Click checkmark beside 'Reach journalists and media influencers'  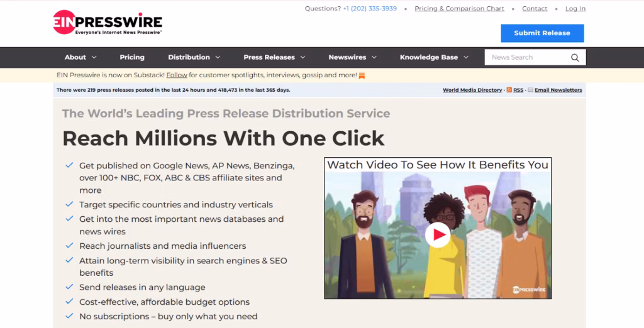coord(69,245)
